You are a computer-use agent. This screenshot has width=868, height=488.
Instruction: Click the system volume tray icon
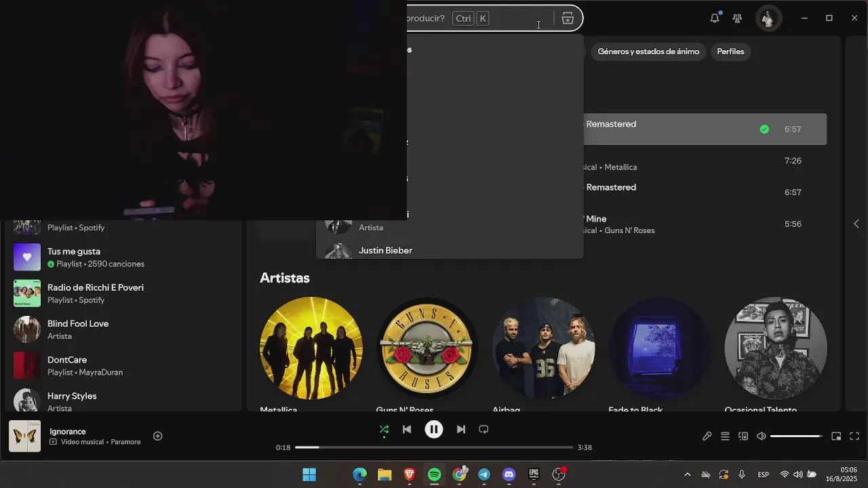798,474
